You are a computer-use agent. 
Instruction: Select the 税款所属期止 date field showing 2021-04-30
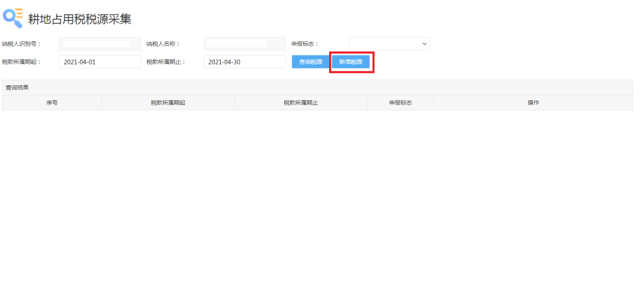(244, 62)
